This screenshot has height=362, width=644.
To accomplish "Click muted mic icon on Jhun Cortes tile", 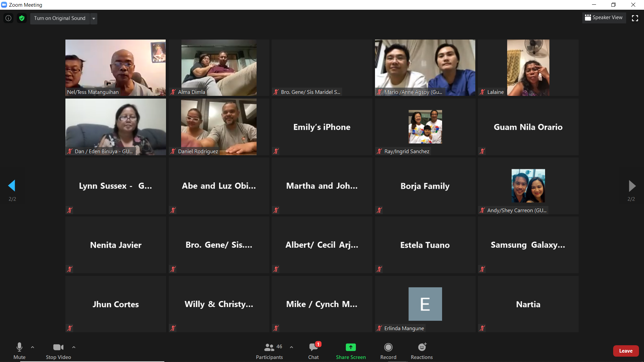I will coord(70,328).
